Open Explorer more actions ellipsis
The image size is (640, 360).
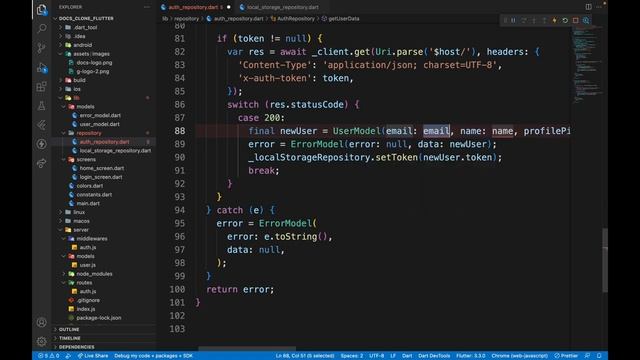(x=147, y=7)
